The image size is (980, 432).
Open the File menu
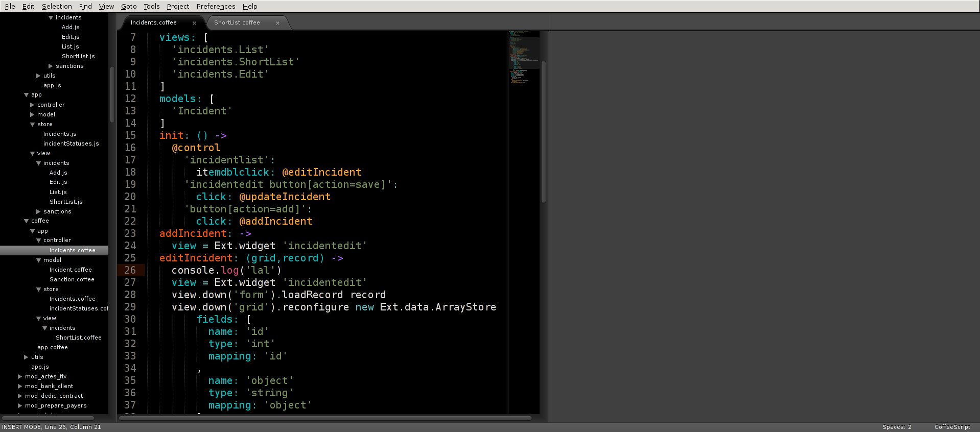[x=10, y=6]
